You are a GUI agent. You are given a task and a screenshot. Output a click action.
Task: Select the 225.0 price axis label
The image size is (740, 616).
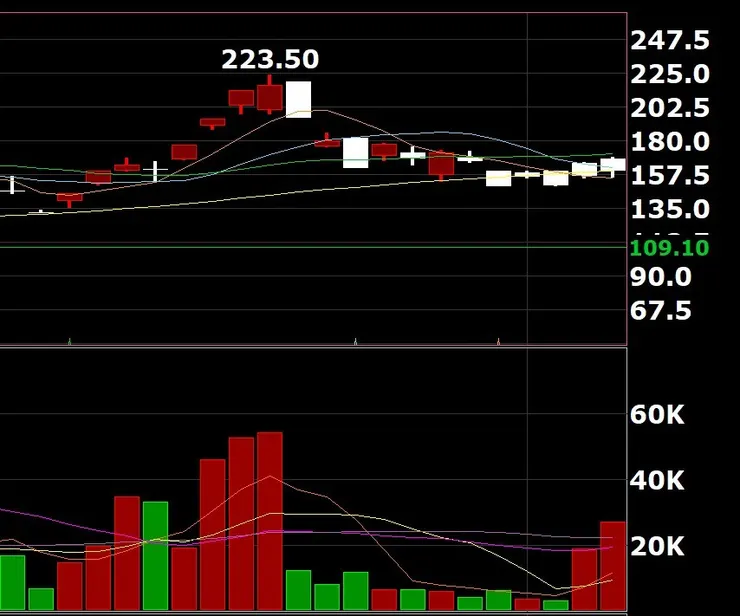pos(670,74)
